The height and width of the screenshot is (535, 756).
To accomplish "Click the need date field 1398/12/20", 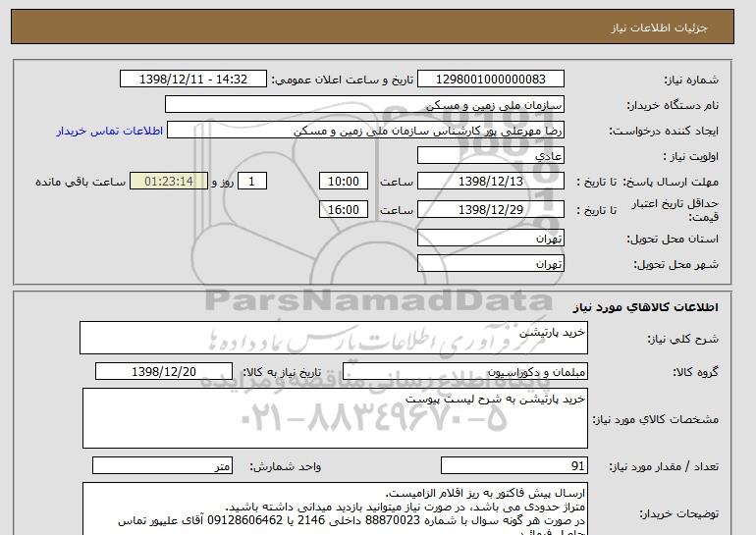I will [164, 372].
